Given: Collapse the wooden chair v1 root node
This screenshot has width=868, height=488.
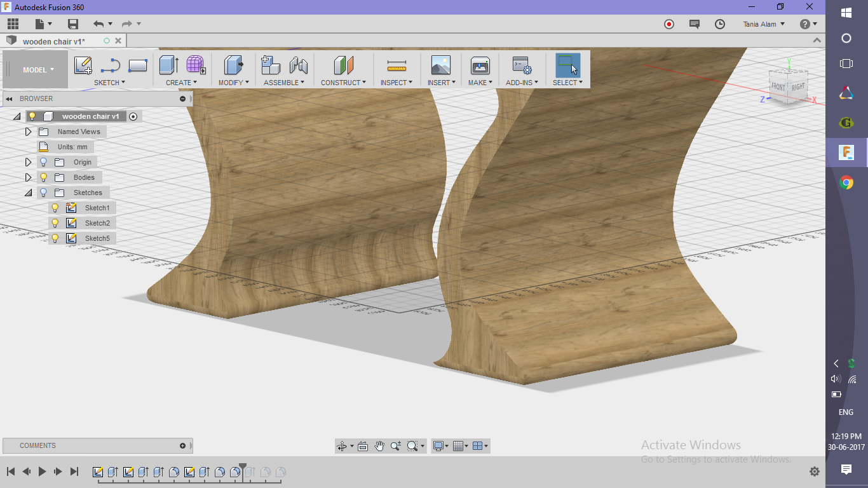Looking at the screenshot, I should tap(17, 116).
